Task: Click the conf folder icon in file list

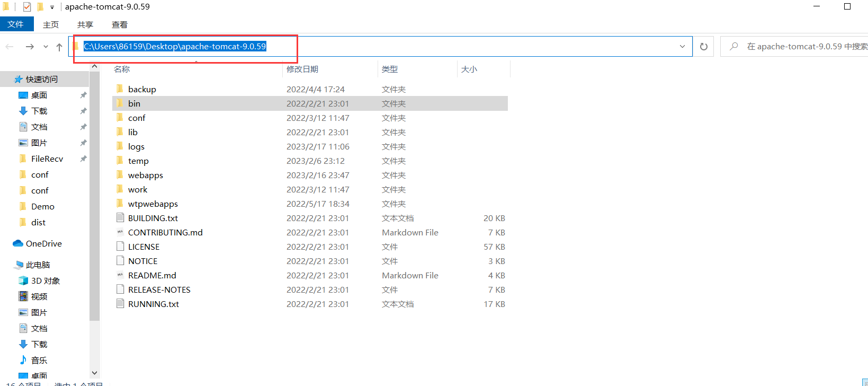Action: (x=120, y=118)
